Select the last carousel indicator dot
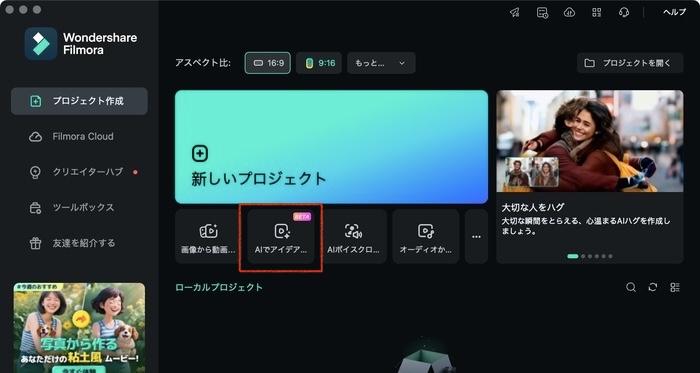The width and height of the screenshot is (700, 373). (x=610, y=256)
